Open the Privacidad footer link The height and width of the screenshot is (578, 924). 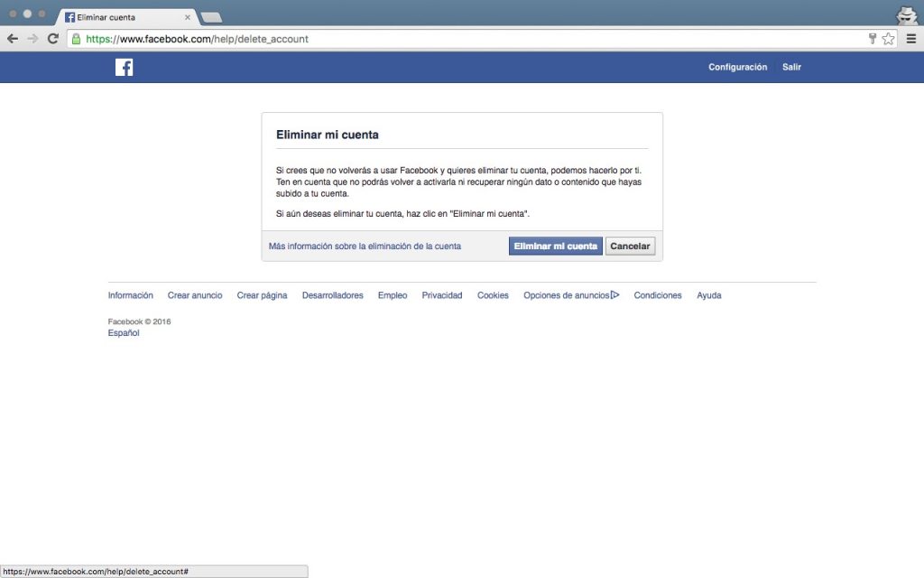441,295
